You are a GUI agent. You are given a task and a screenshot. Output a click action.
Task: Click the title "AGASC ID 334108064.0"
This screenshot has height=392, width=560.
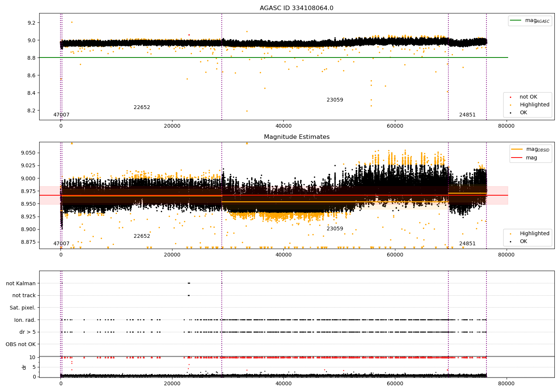(296, 8)
